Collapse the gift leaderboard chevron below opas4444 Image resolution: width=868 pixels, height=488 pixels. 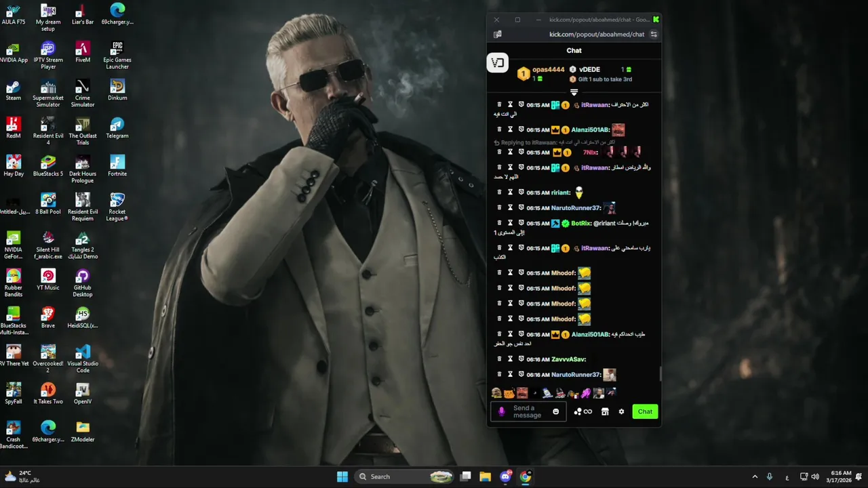point(574,92)
